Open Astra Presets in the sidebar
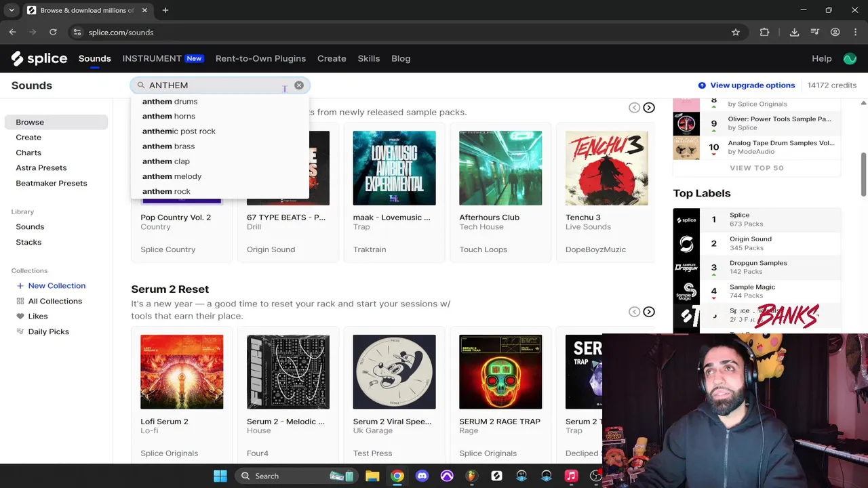Image resolution: width=868 pixels, height=488 pixels. coord(41,167)
